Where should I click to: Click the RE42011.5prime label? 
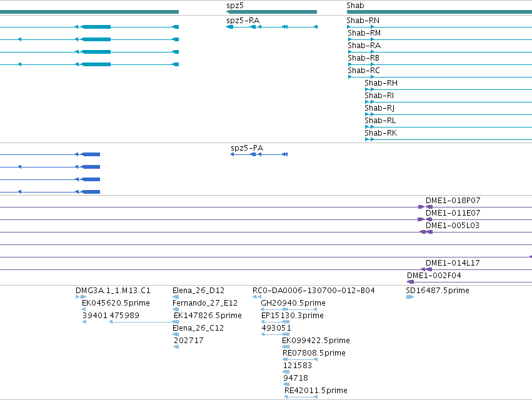tap(316, 391)
